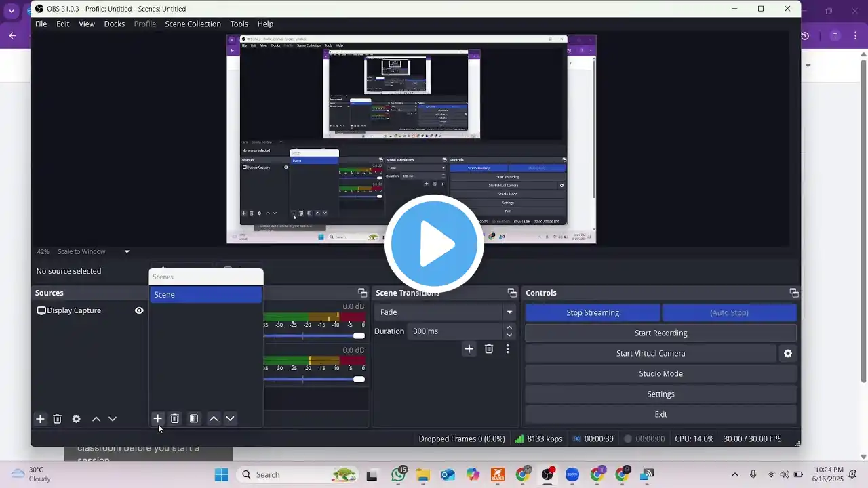Click the transition Duration input field
Image resolution: width=868 pixels, height=488 pixels.
click(456, 331)
